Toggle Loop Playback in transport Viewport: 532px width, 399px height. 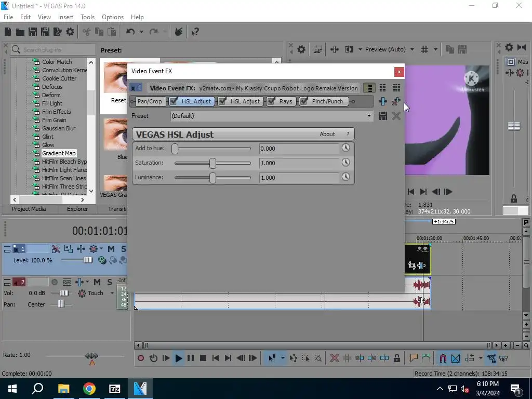click(x=153, y=358)
